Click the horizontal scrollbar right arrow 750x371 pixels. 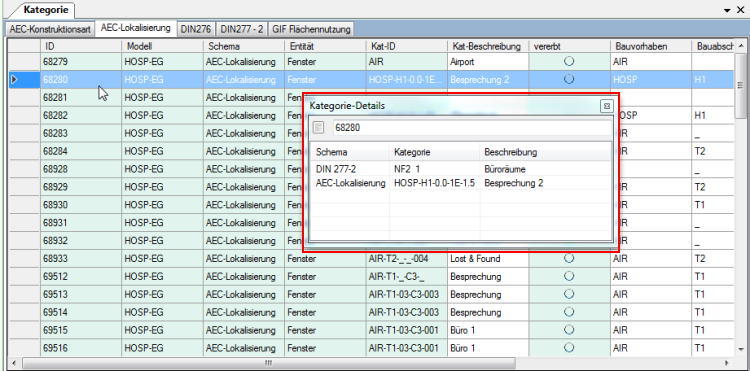click(x=727, y=362)
